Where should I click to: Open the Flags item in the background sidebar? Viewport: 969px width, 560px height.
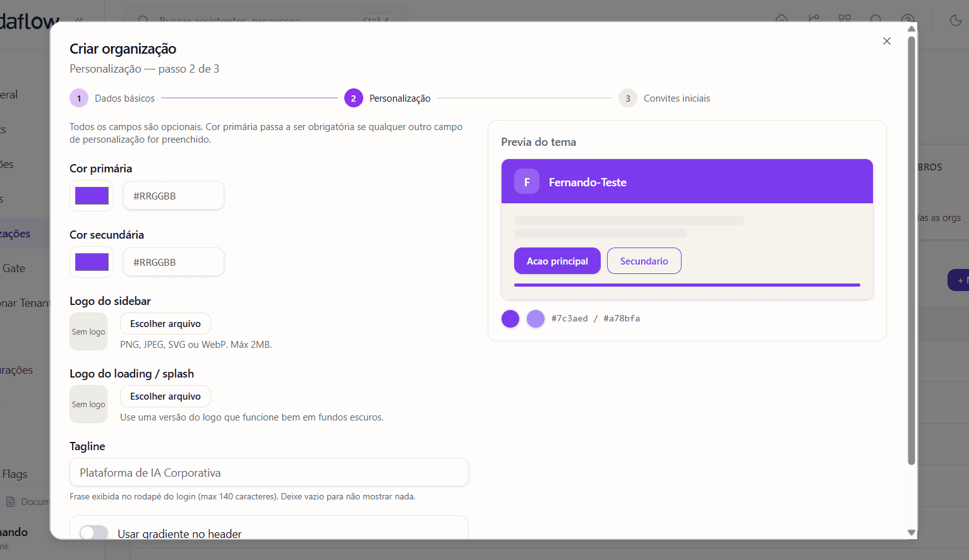15,474
